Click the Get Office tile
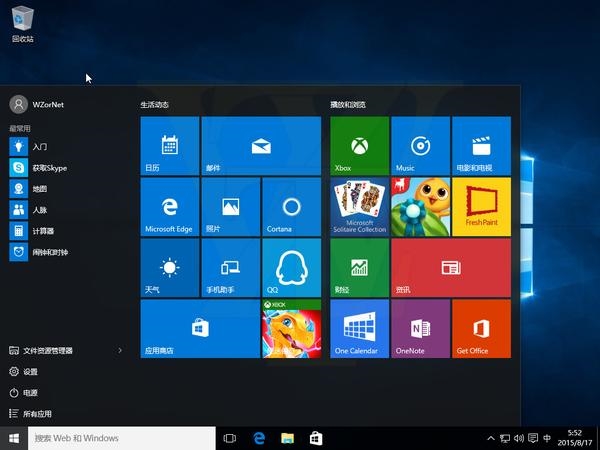This screenshot has height=450, width=600. pos(481,329)
